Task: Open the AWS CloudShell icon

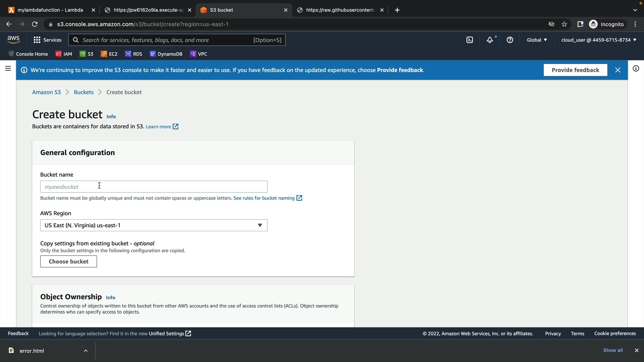Action: pos(470,40)
